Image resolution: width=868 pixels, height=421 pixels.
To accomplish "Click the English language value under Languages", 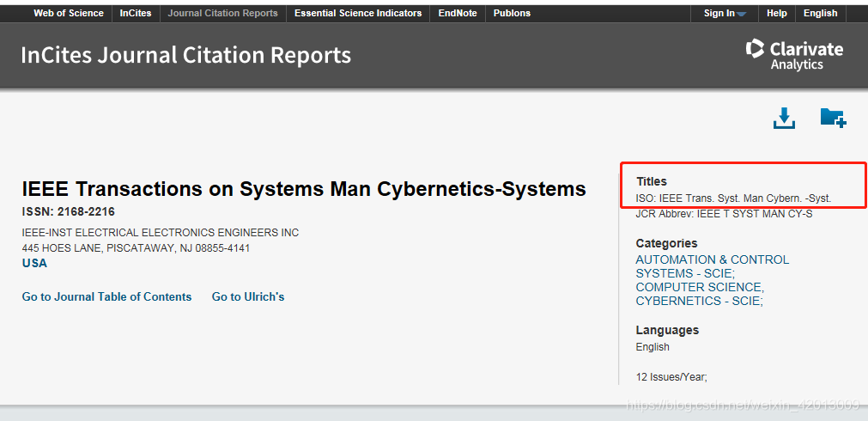I will [653, 347].
